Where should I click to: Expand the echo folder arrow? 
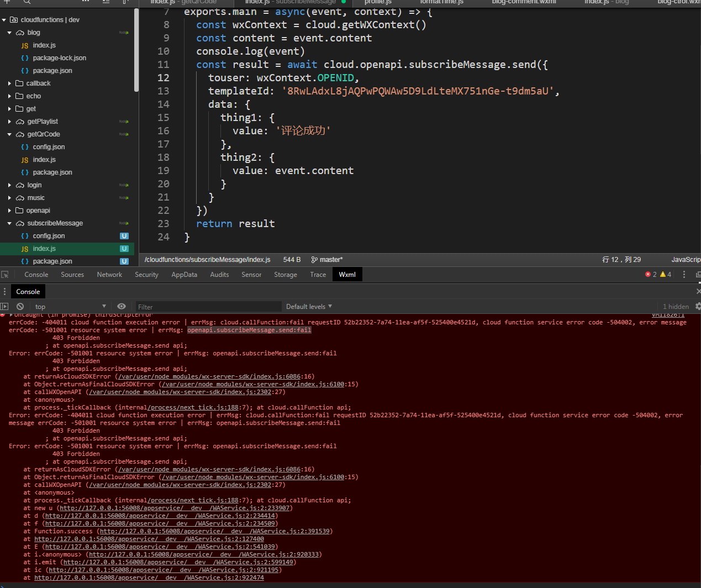[9, 96]
